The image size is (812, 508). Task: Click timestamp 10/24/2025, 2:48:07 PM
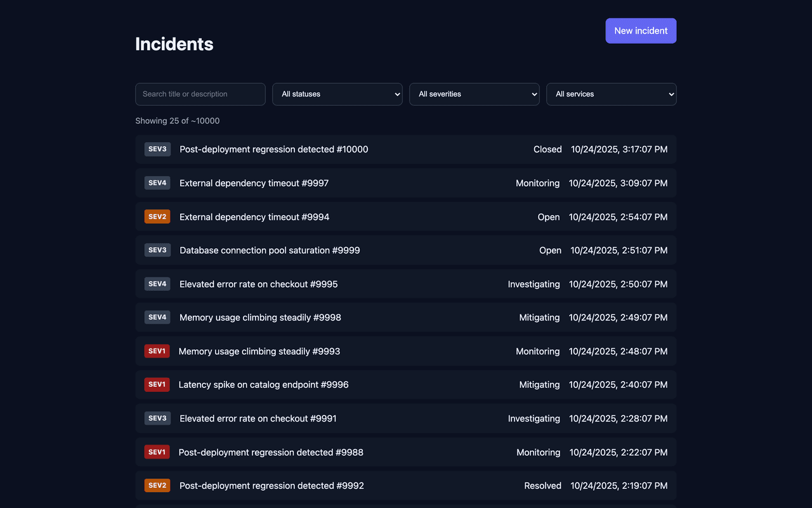(x=619, y=351)
